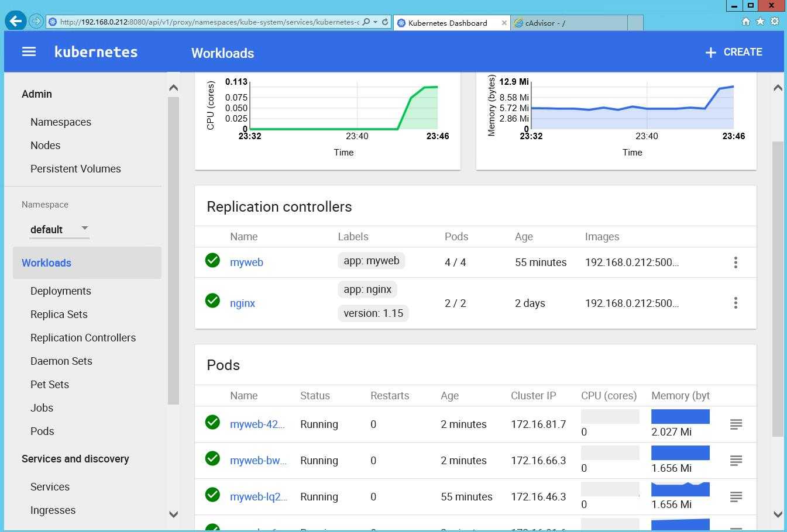Image resolution: width=787 pixels, height=532 pixels.
Task: Click sidebar scrollbar down arrow
Action: coord(173,514)
